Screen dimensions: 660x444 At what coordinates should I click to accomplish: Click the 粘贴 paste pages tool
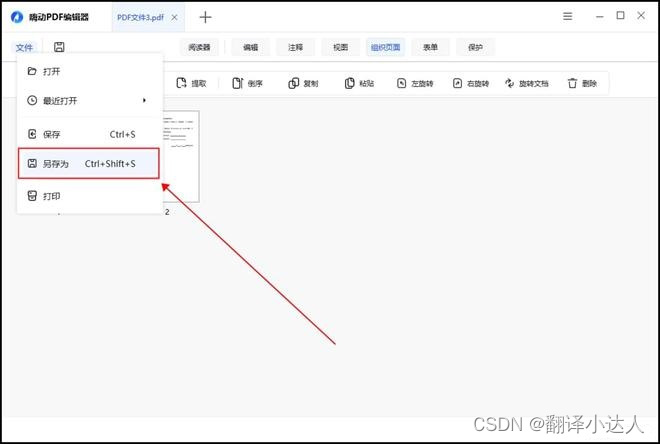click(x=359, y=83)
